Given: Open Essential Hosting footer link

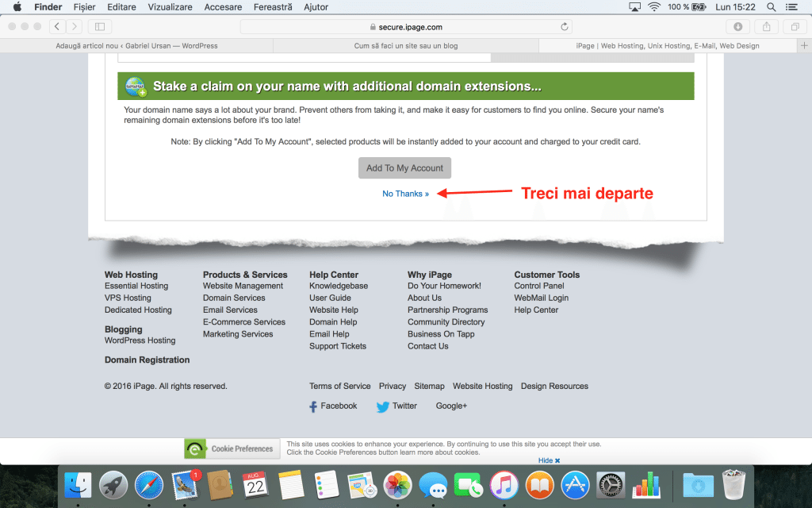Looking at the screenshot, I should (136, 286).
